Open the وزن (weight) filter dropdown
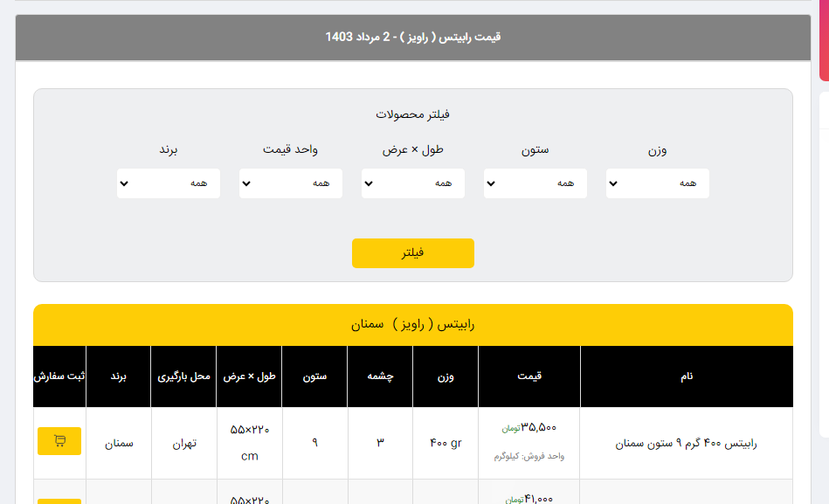829x504 pixels. (657, 183)
